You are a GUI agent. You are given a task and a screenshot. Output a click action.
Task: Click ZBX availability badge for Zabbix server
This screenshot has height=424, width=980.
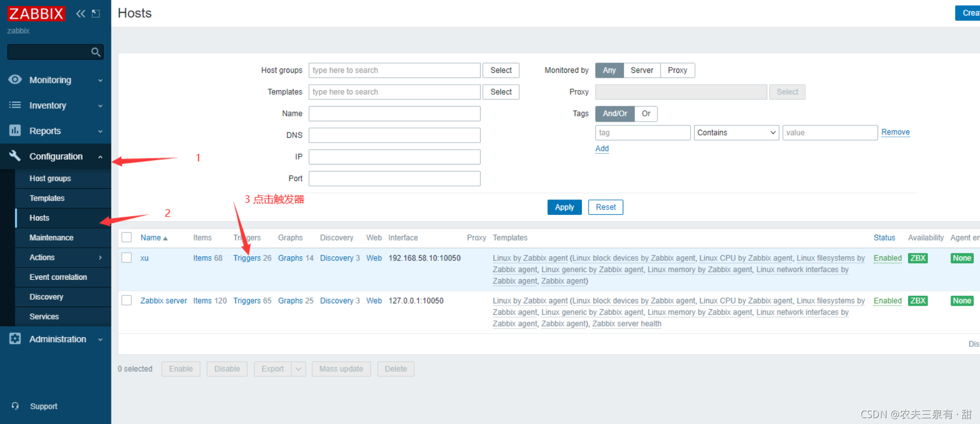pyautogui.click(x=918, y=301)
